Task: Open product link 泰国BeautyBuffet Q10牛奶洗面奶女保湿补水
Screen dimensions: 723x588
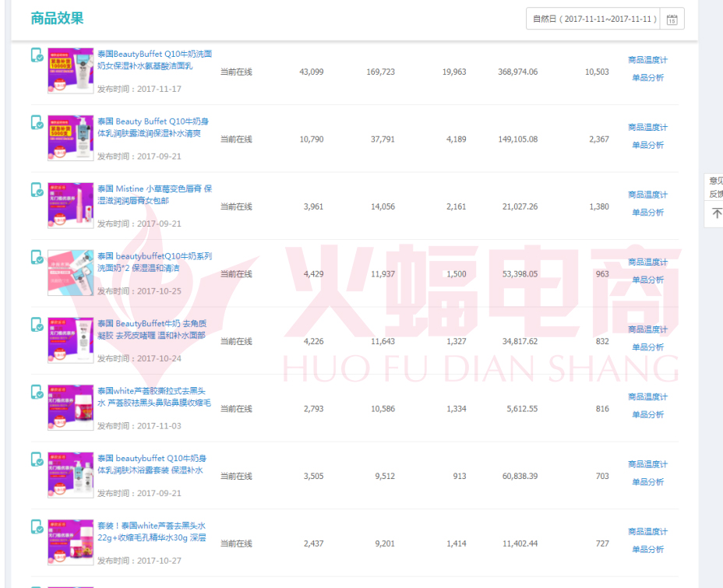Action: tap(154, 60)
